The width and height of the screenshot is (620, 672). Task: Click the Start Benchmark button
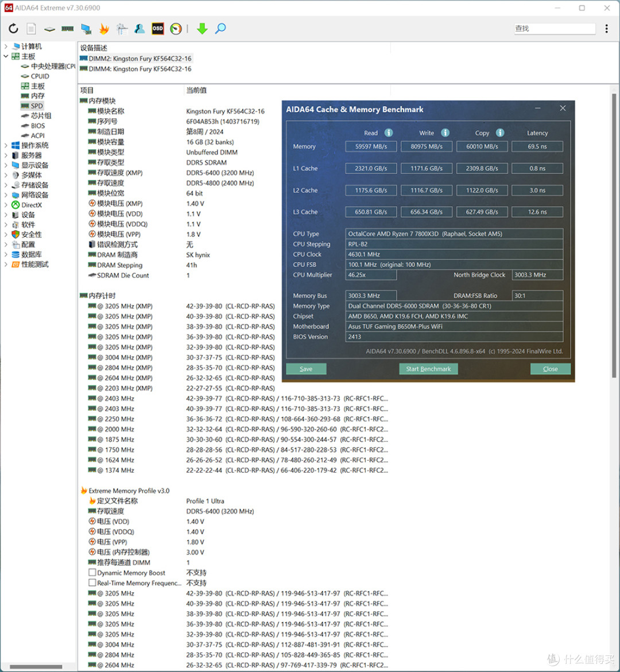(428, 369)
